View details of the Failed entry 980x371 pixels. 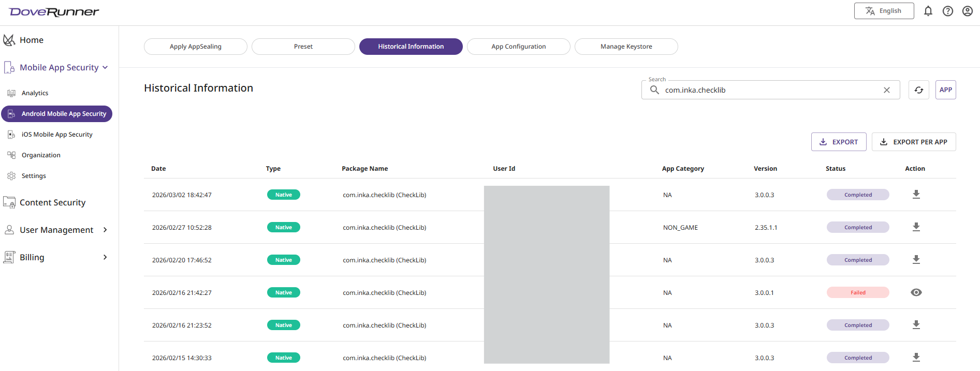(x=916, y=292)
